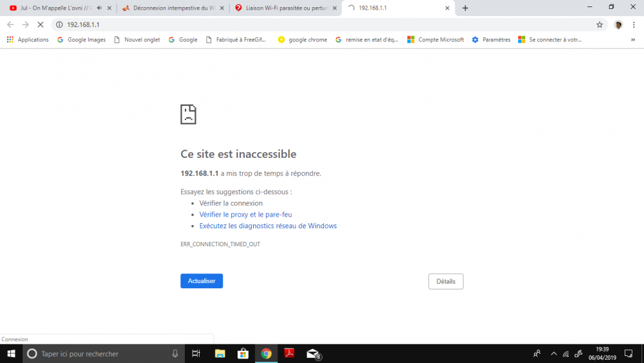Viewport: 644px width, 363px height.
Task: Show hidden system tray icons
Action: click(554, 353)
